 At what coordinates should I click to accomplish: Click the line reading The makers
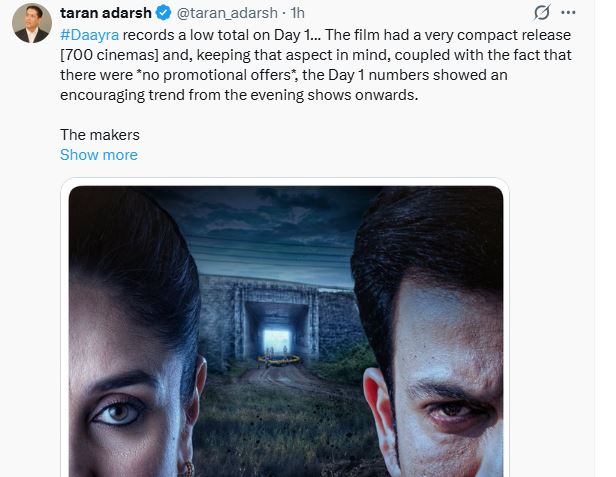pos(100,135)
